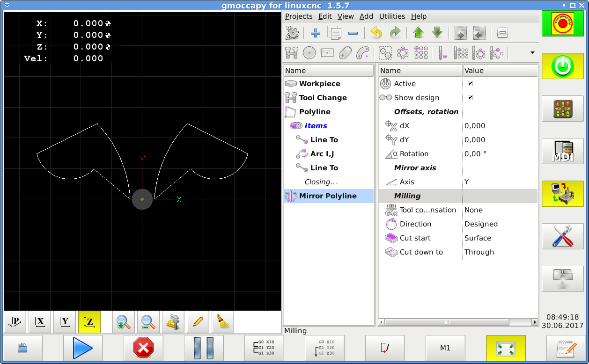Viewport: 589px width, 364px height.
Task: Click the collapse-all minus box icon
Action: point(502,33)
